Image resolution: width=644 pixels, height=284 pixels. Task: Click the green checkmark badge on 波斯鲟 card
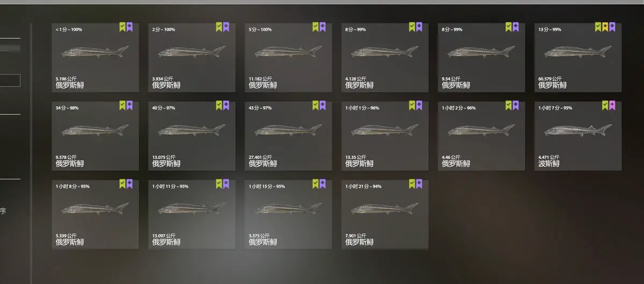click(x=605, y=105)
